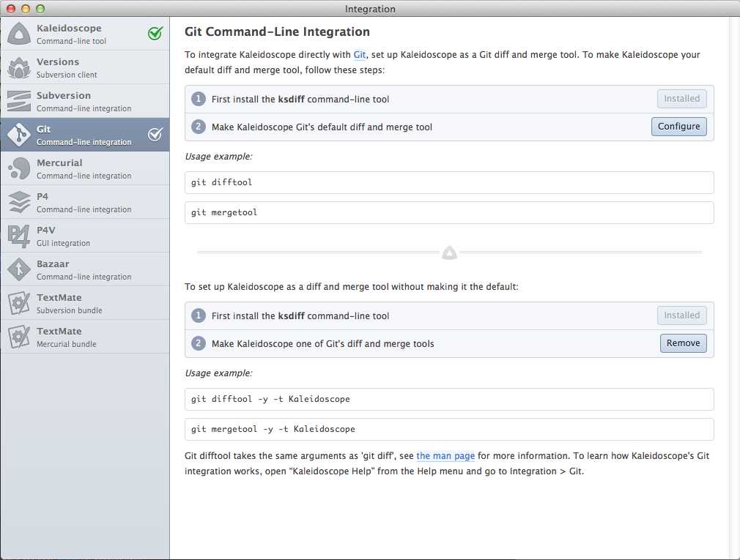The image size is (740, 560).
Task: Open Subversion Command-line integration section
Action: pyautogui.click(x=85, y=101)
